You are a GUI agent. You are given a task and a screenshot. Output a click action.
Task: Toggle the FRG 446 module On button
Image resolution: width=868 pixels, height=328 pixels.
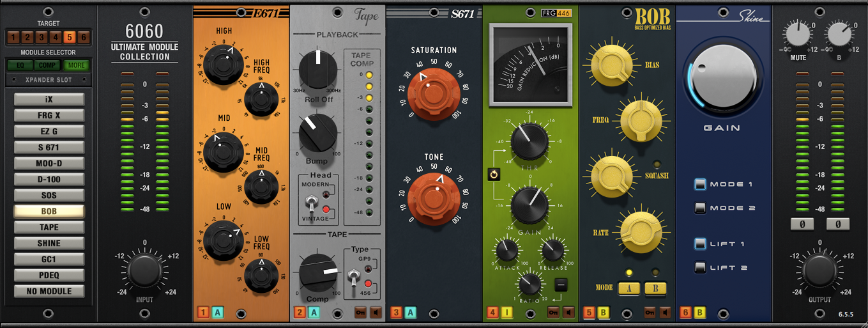point(553,313)
